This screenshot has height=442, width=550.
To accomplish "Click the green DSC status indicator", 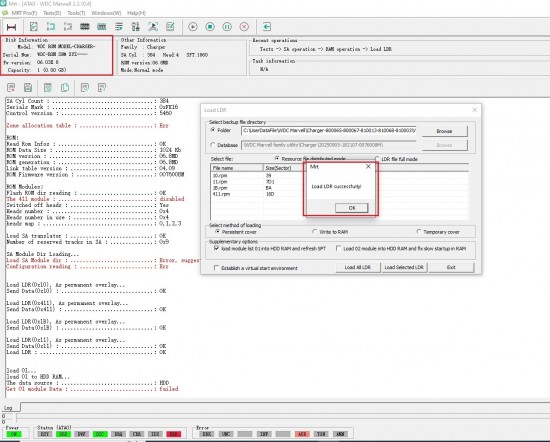I will [x=100, y=434].
